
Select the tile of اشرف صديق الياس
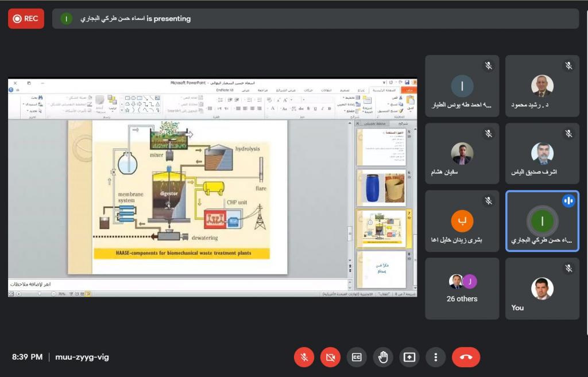point(542,153)
